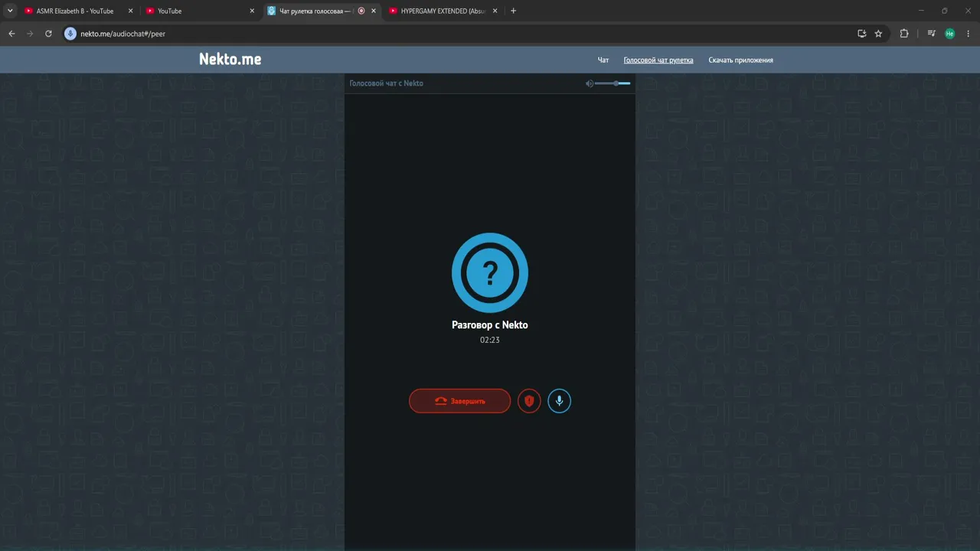Click the recording indicator on active tab
The image size is (980, 551).
coord(361,11)
